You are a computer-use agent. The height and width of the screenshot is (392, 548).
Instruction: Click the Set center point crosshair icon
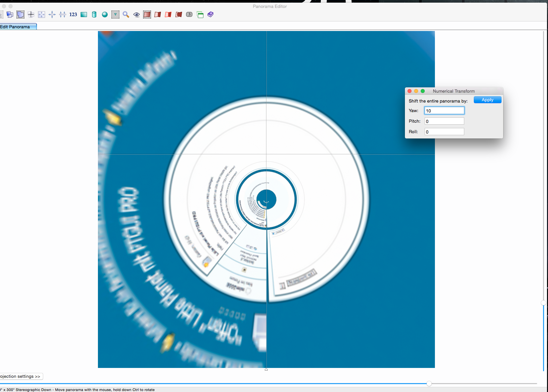tap(31, 15)
